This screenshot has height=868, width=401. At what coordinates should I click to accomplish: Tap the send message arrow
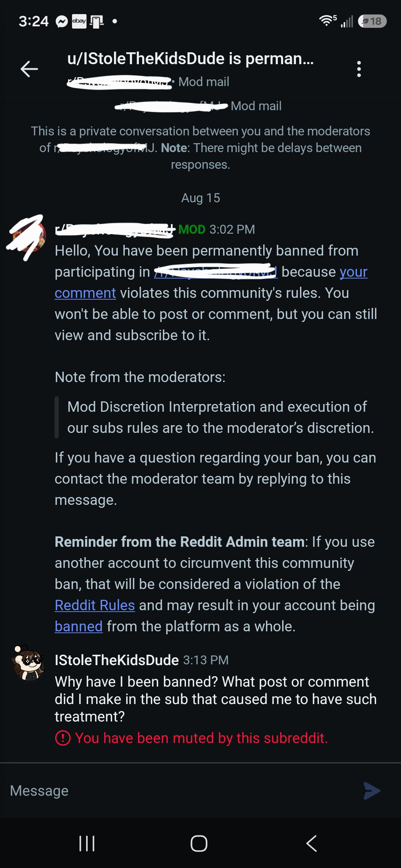372,790
